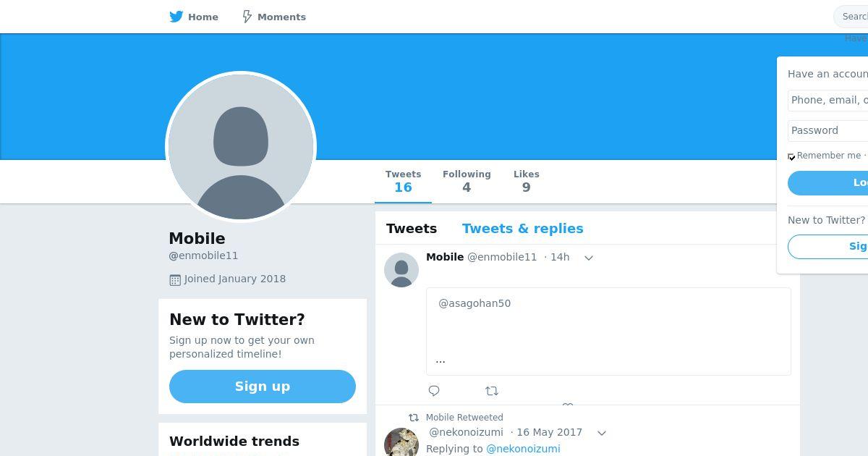Expand the dropdown arrow on nekonoizumi's tweet
Image resolution: width=868 pixels, height=456 pixels.
pos(602,433)
